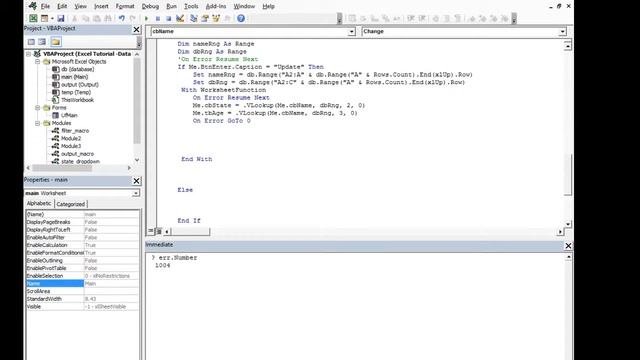The height and width of the screenshot is (360, 640).
Task: Click the Uncomment Block icon
Action: coord(458,18)
